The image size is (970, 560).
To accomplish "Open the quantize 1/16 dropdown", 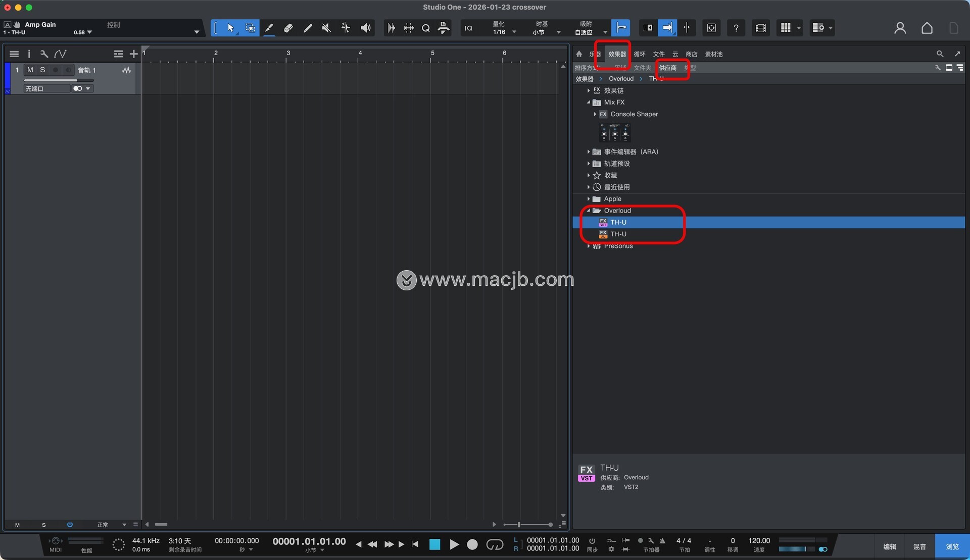I will (x=514, y=32).
